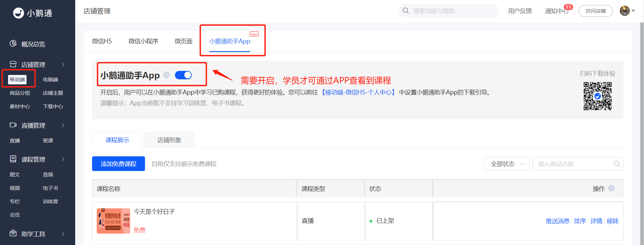
Task: Click the info icon next to 操作
Action: coord(611,188)
